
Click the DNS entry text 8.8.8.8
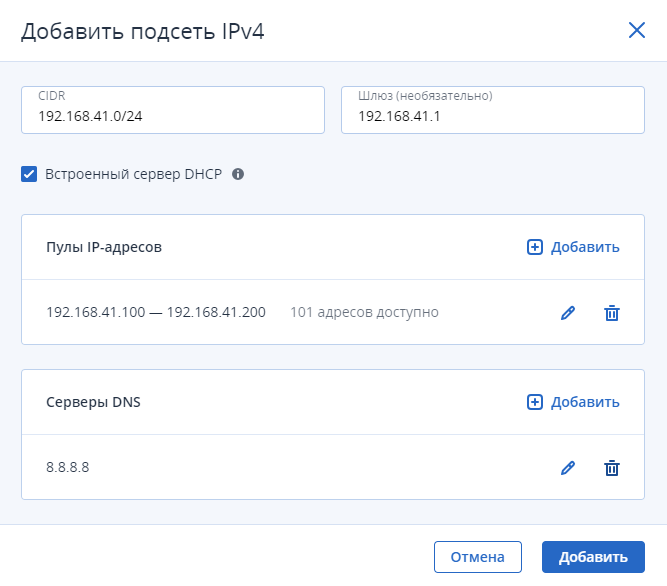click(x=68, y=467)
